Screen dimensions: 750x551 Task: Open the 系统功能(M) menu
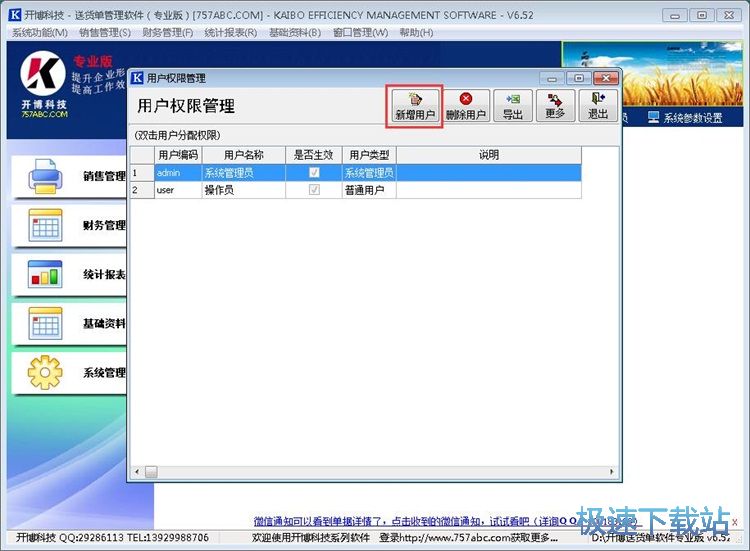[40, 33]
